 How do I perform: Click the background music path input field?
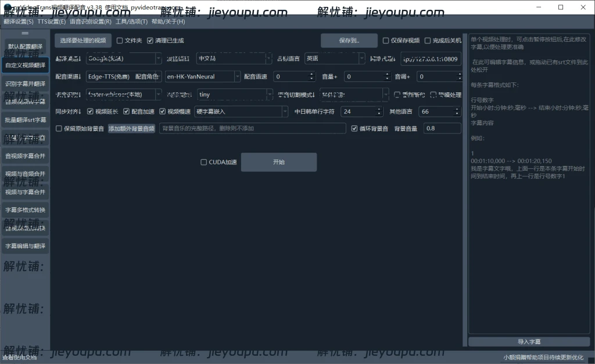(x=252, y=128)
